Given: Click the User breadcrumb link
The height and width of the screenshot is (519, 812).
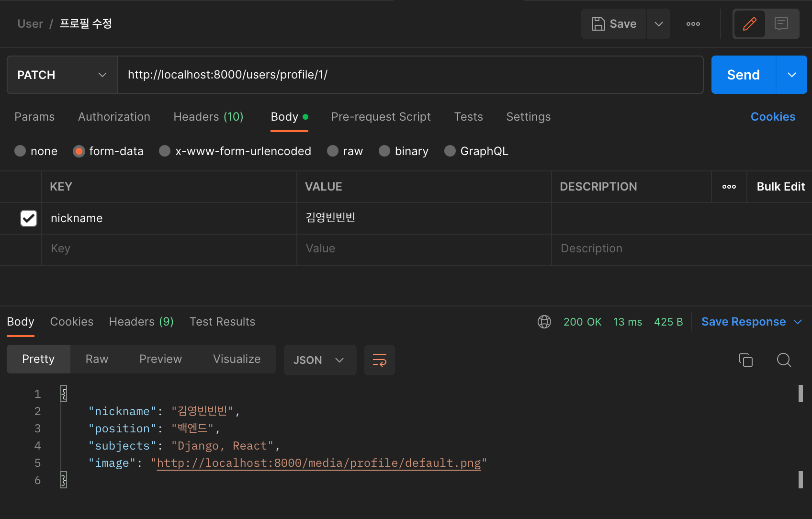Looking at the screenshot, I should point(30,24).
